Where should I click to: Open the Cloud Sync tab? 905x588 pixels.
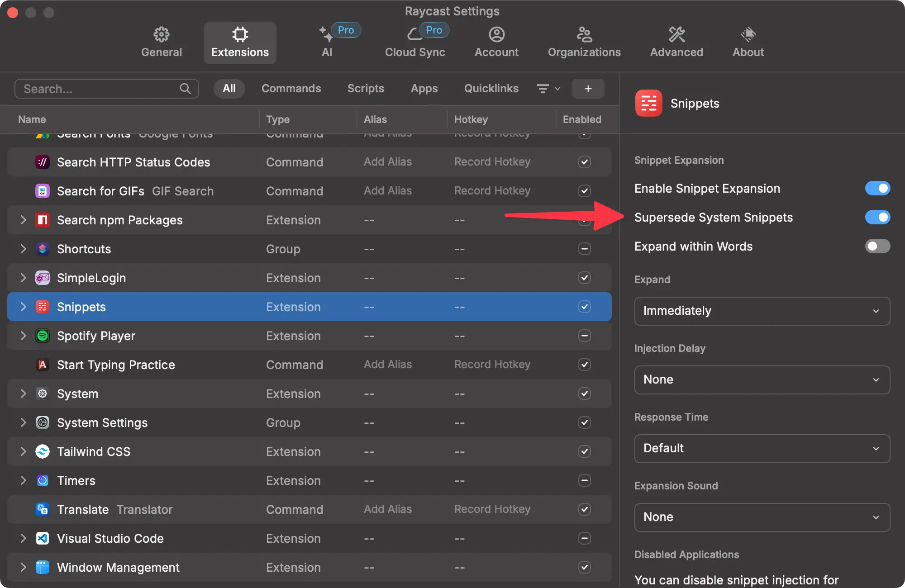[415, 43]
